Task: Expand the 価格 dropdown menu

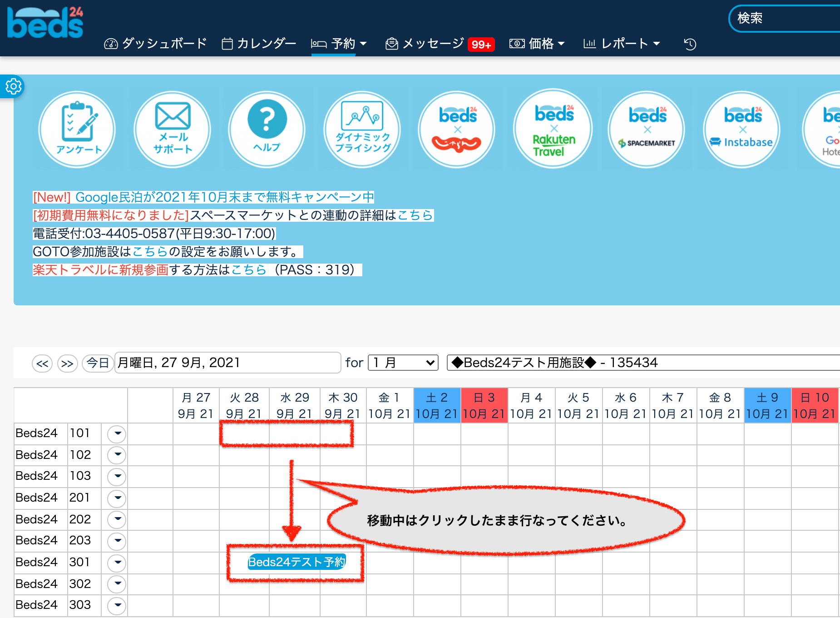Action: pyautogui.click(x=537, y=44)
